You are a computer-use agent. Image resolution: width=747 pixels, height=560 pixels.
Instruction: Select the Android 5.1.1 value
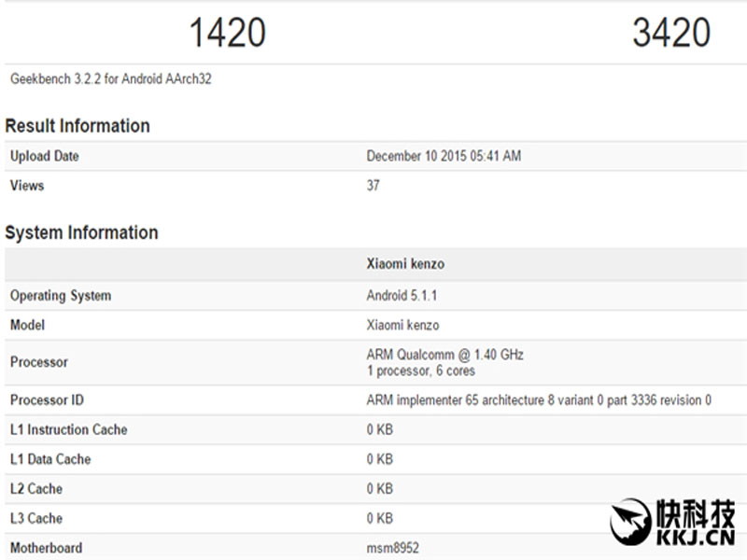click(402, 296)
